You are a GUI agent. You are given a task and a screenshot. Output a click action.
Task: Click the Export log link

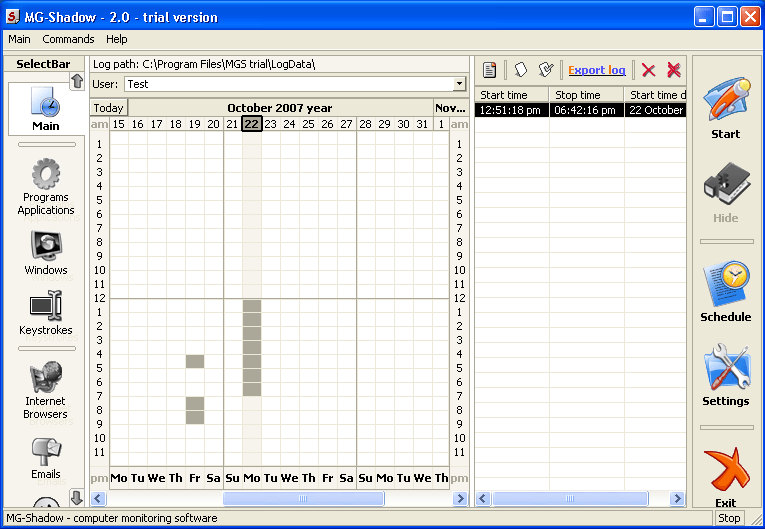pyautogui.click(x=597, y=70)
